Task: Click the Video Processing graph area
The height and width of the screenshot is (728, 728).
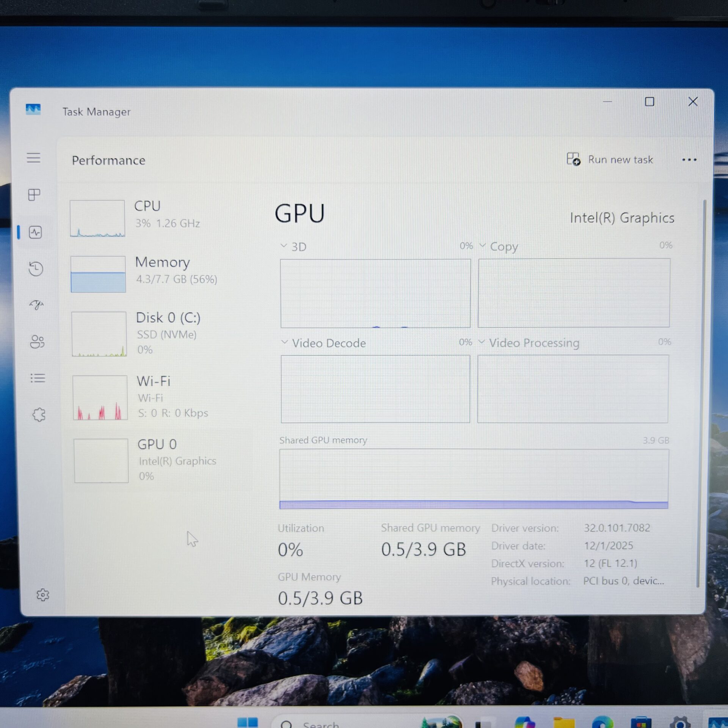Action: (573, 388)
